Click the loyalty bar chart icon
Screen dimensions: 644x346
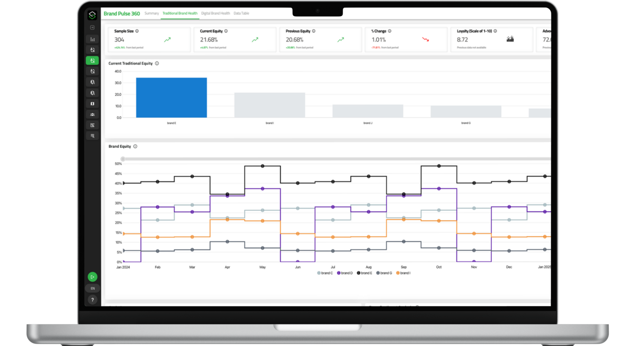point(510,39)
